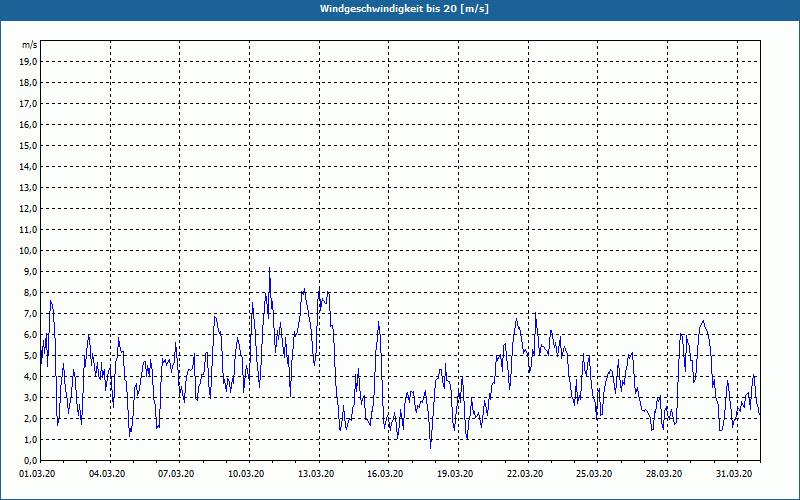Viewport: 800px width, 500px height.
Task: Click the 22.03.20 date label
Action: [525, 474]
